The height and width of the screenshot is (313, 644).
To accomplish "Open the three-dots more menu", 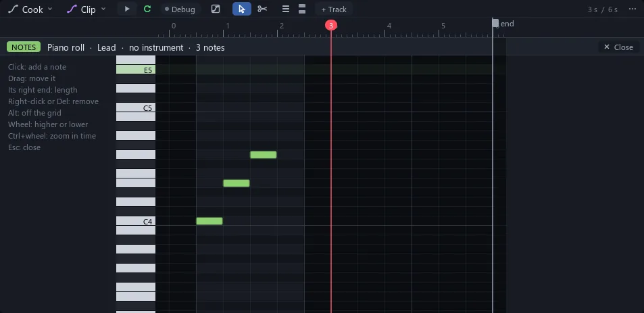I will pos(633,9).
